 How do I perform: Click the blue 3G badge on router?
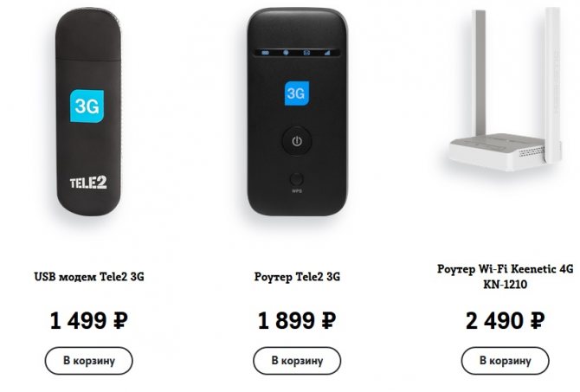click(297, 93)
